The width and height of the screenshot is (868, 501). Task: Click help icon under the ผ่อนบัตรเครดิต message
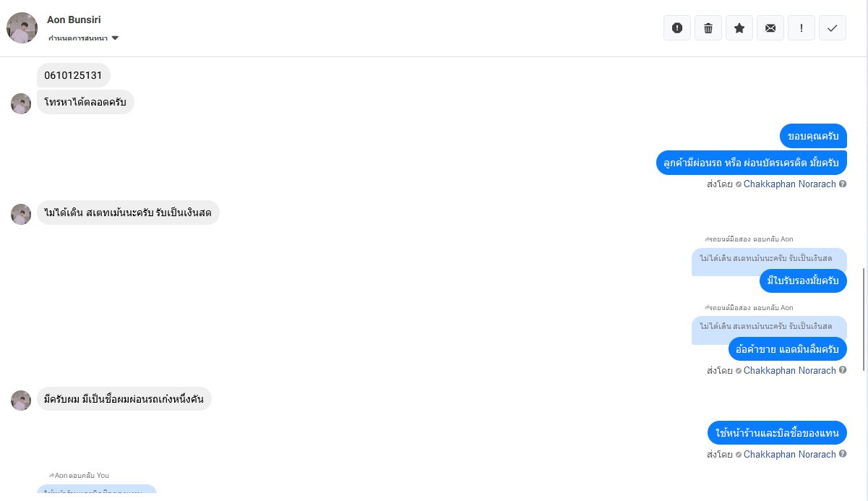(x=843, y=184)
